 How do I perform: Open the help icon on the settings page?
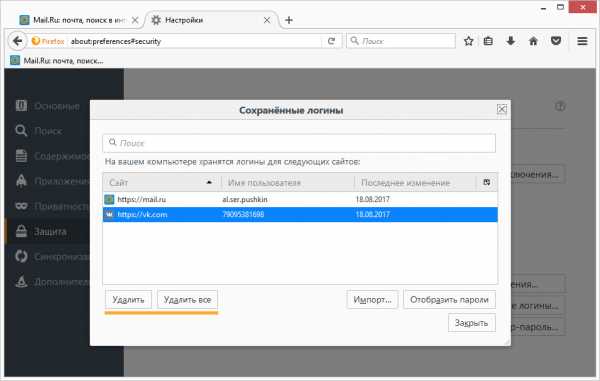[x=560, y=107]
